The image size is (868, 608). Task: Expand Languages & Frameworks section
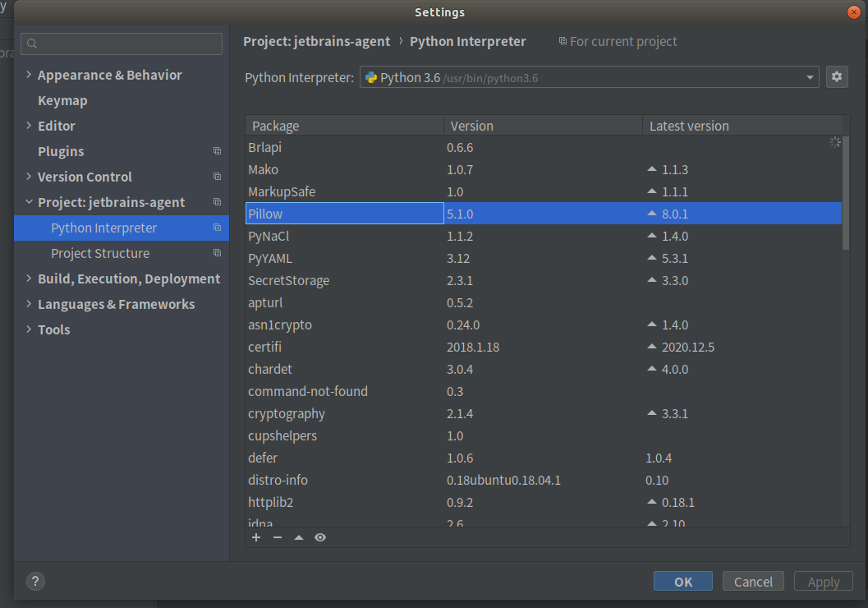(29, 303)
